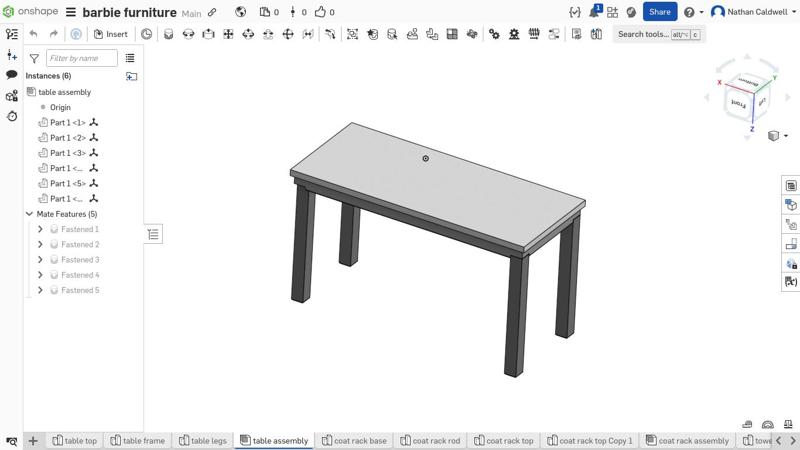
Task: Click the link icon next to Main
Action: coord(212,12)
